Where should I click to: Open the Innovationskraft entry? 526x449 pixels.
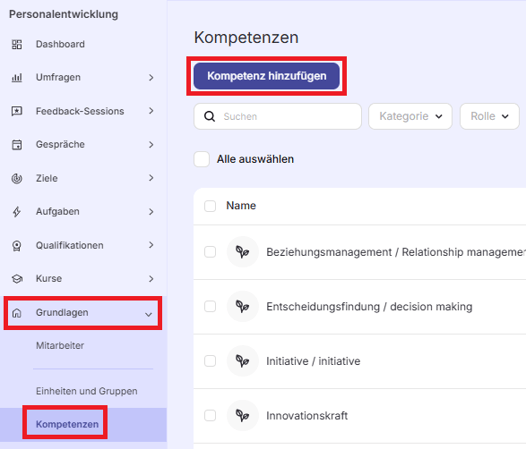pos(307,415)
